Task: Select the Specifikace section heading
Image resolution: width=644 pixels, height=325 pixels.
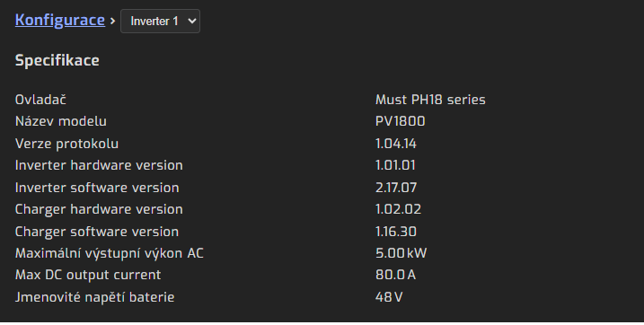Action: pyautogui.click(x=57, y=61)
